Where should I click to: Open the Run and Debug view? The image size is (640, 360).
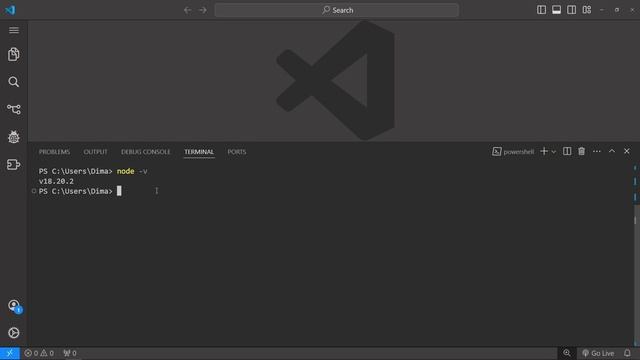tap(14, 137)
